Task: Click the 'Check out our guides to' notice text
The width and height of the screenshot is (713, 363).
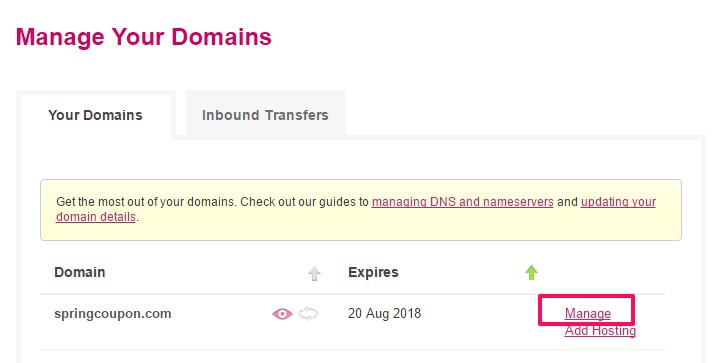Action: 304,202
